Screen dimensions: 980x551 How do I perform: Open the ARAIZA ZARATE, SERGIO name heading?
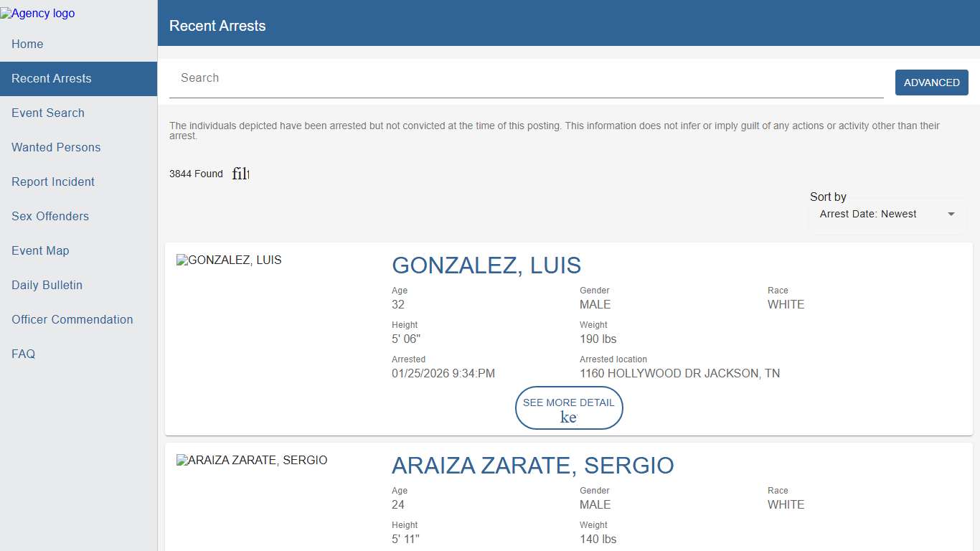tap(532, 465)
